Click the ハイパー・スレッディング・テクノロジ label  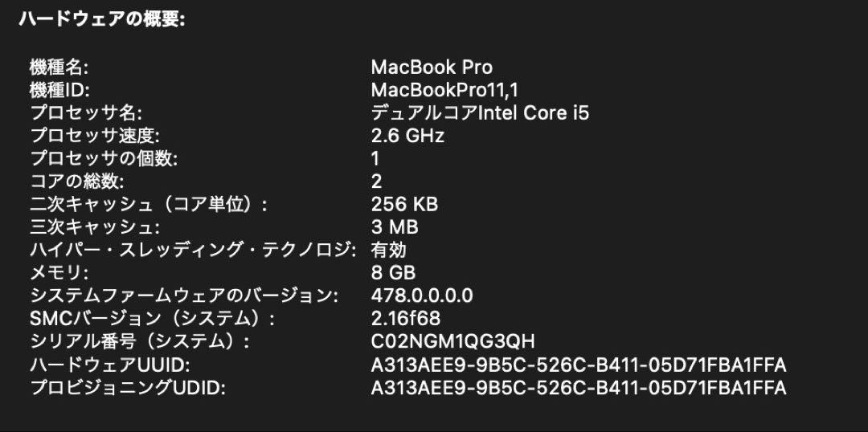[x=193, y=250]
